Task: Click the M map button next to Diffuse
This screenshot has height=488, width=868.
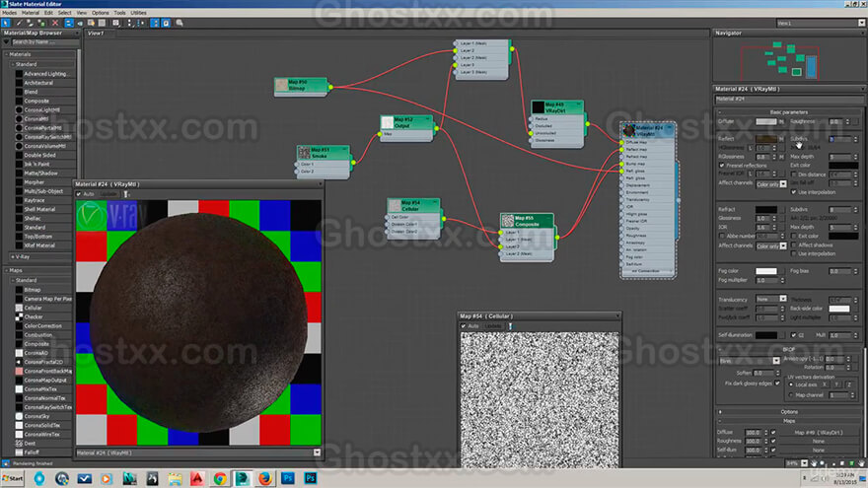Action: pos(781,121)
